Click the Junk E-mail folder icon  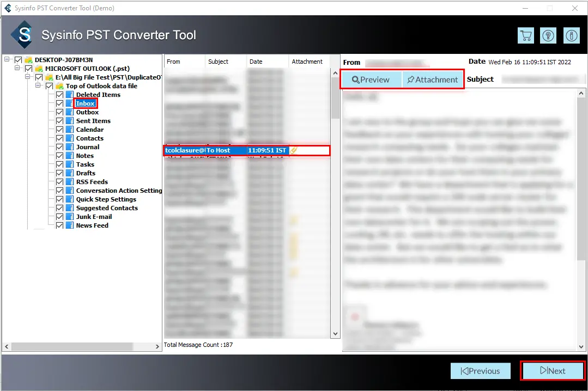(69, 217)
